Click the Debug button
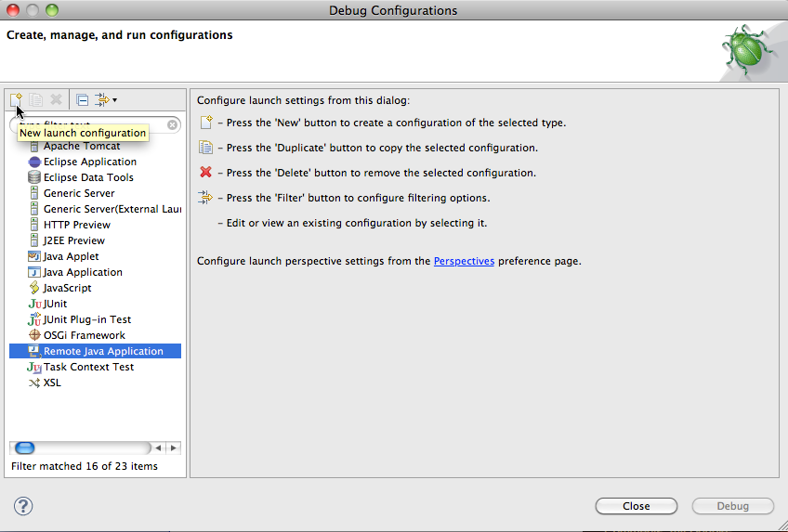This screenshot has height=532, width=788. 733,506
